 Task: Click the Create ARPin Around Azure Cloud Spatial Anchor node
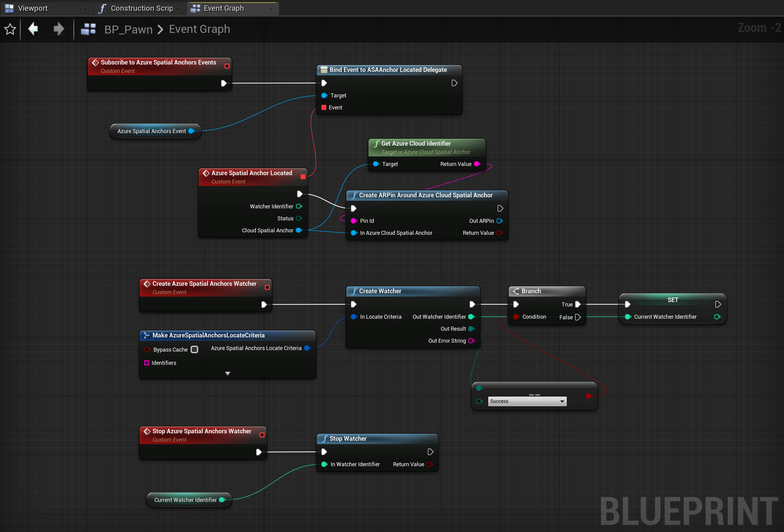[x=425, y=195]
